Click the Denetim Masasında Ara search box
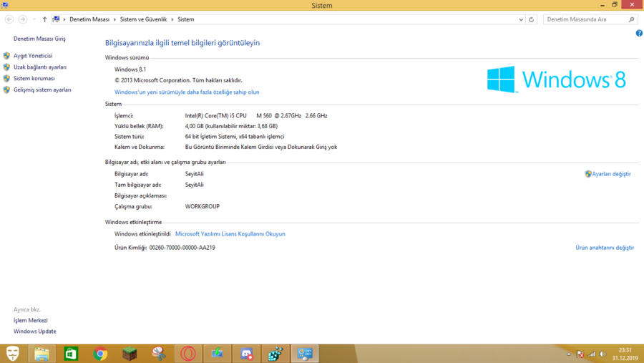The image size is (644, 363). click(x=585, y=19)
